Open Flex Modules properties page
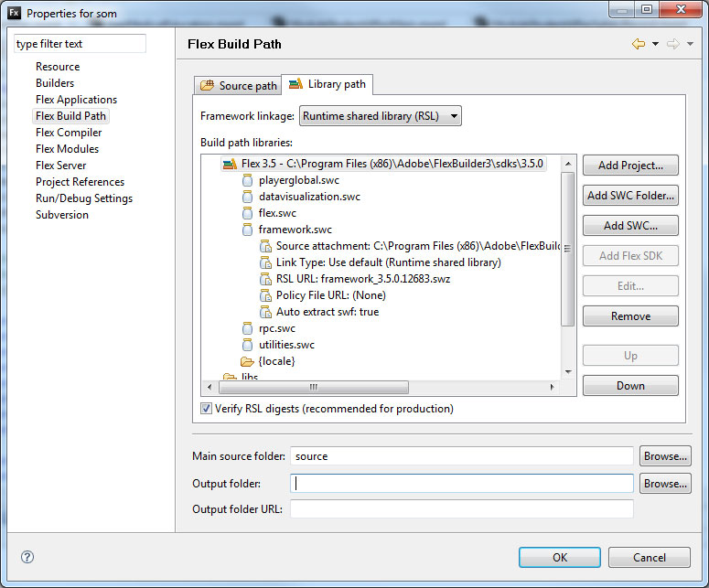 (x=67, y=149)
